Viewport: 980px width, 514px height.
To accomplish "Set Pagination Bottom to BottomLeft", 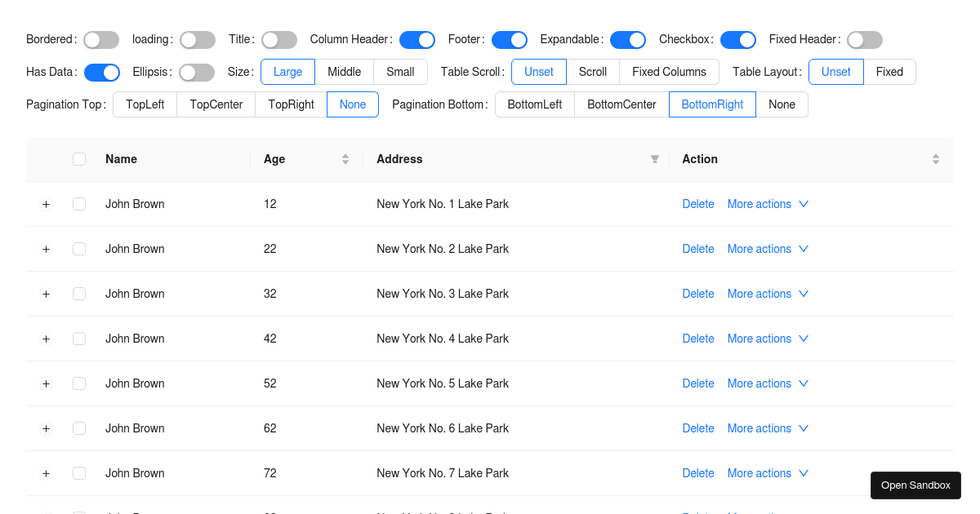I will (x=535, y=104).
